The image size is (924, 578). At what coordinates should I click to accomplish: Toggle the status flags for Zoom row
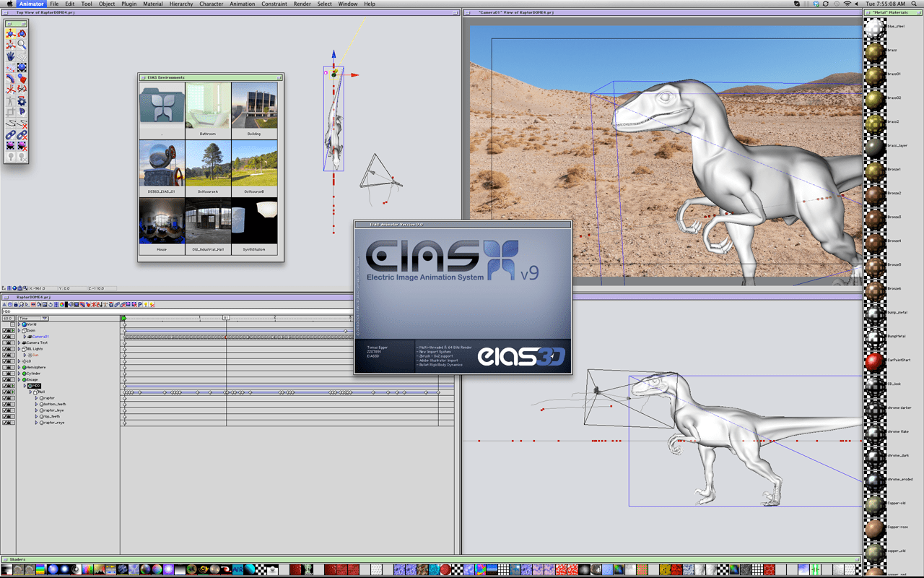[x=9, y=330]
